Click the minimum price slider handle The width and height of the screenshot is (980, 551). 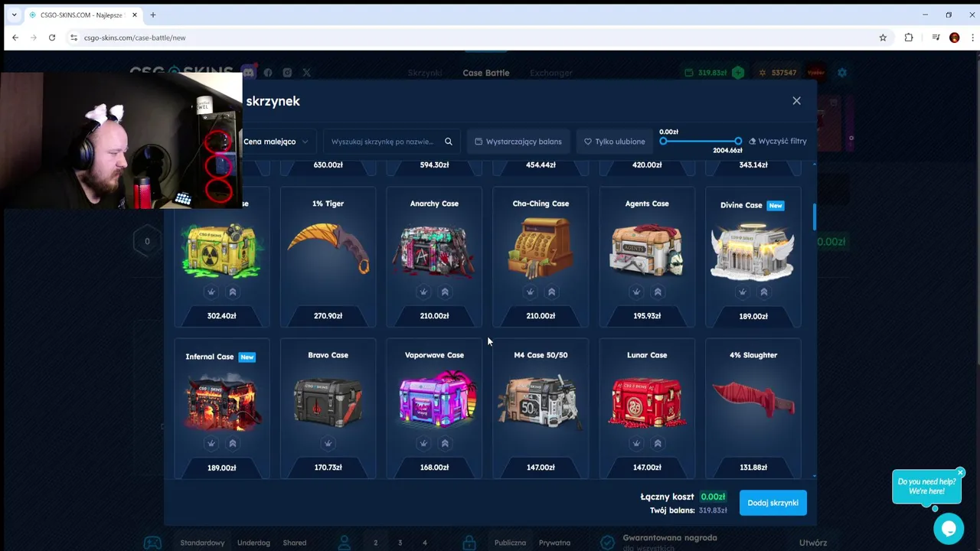[663, 141]
